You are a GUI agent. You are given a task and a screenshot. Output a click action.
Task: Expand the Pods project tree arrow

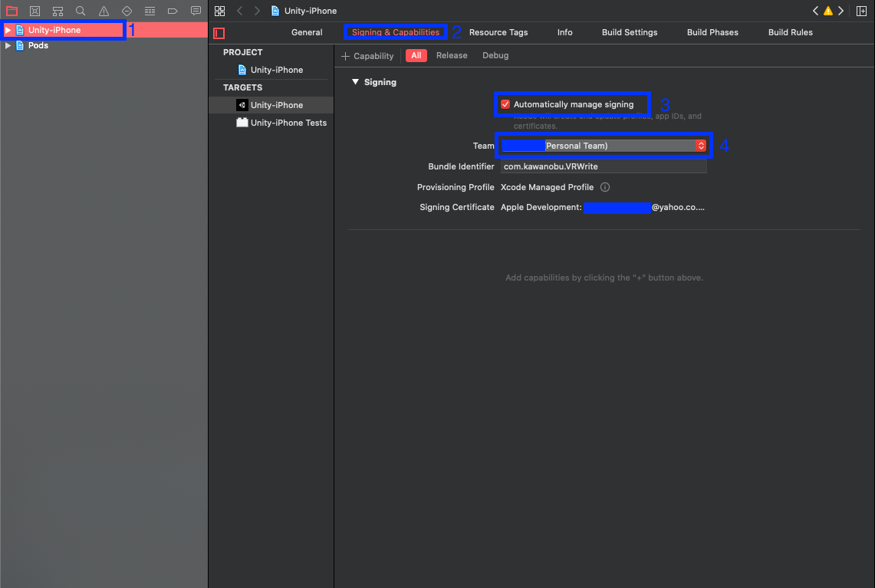tap(8, 46)
